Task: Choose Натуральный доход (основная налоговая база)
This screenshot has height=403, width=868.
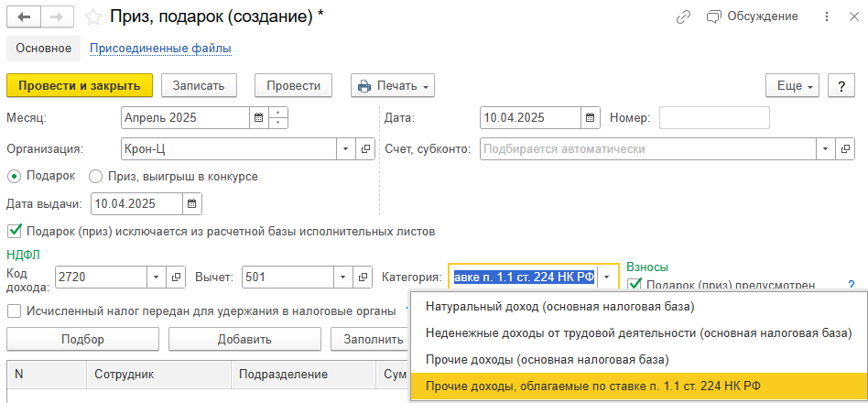Action: [x=560, y=306]
